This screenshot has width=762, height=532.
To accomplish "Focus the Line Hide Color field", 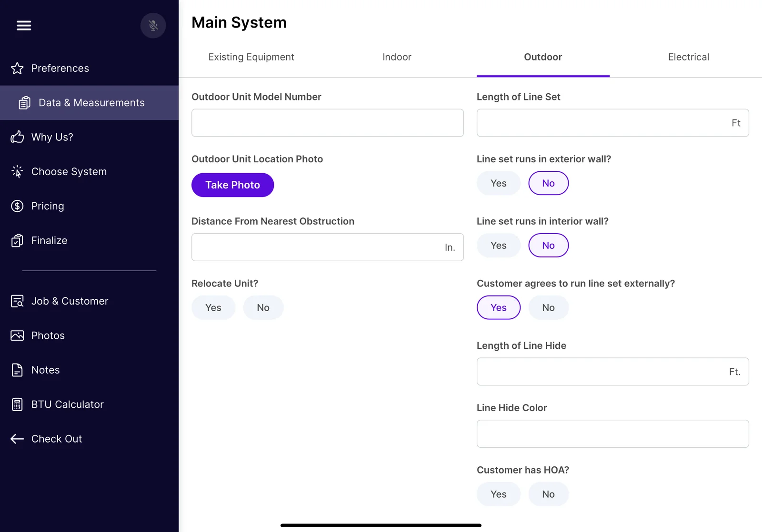I will coord(613,433).
